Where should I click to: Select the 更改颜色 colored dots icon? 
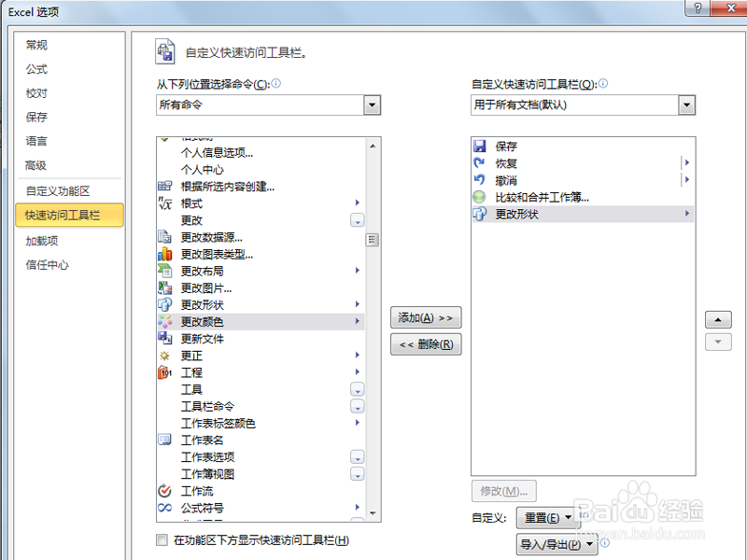coord(165,322)
